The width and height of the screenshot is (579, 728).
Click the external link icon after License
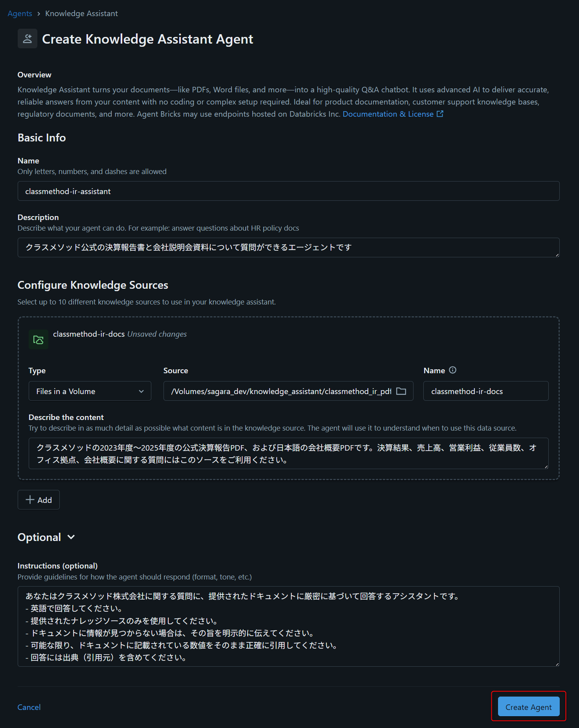440,114
